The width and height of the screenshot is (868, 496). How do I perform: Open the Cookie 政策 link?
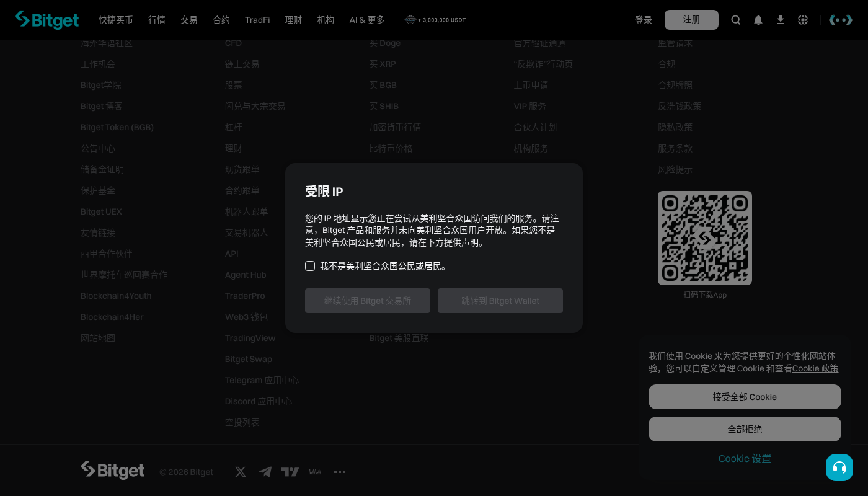tap(815, 368)
